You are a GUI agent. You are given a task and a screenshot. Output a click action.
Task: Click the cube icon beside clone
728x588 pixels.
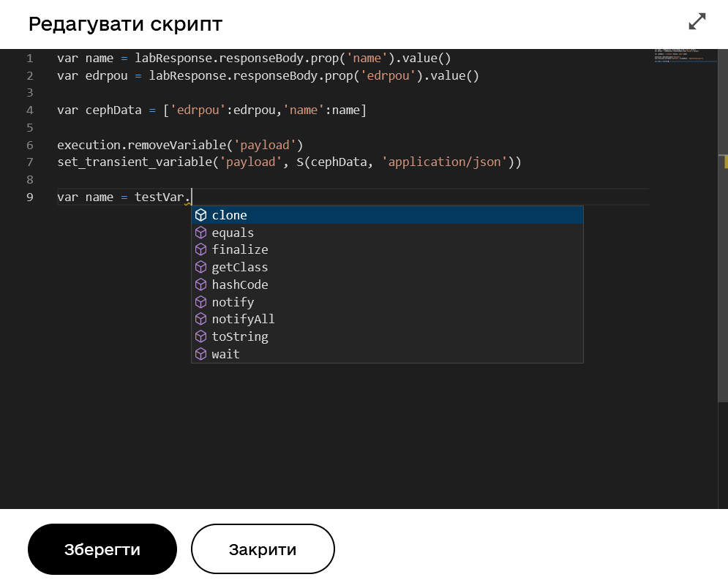(x=200, y=215)
